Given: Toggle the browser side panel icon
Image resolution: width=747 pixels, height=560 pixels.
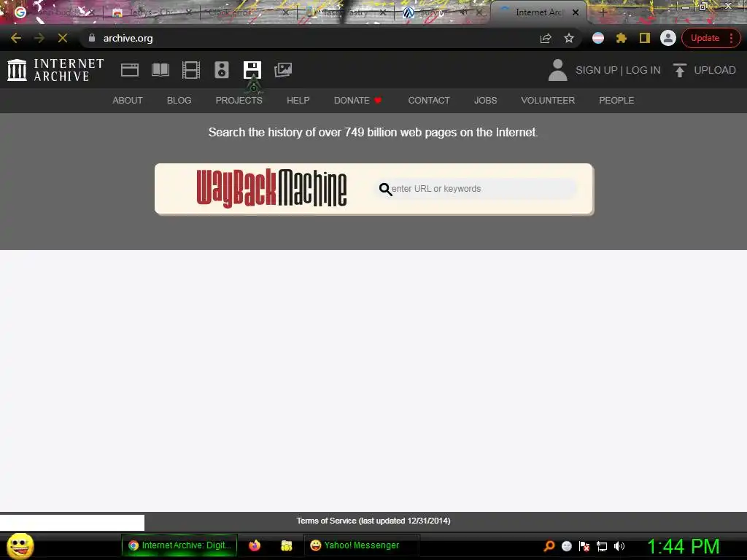Looking at the screenshot, I should (x=645, y=38).
